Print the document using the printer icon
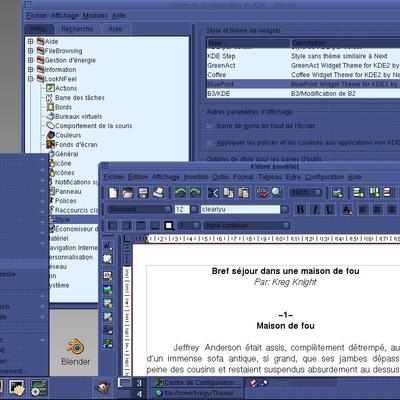 point(159,193)
